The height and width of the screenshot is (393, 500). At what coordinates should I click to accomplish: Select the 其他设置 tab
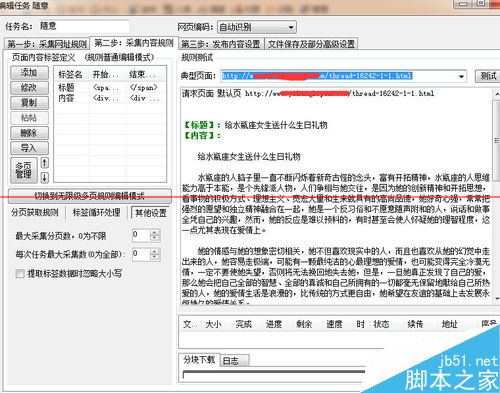coord(151,213)
